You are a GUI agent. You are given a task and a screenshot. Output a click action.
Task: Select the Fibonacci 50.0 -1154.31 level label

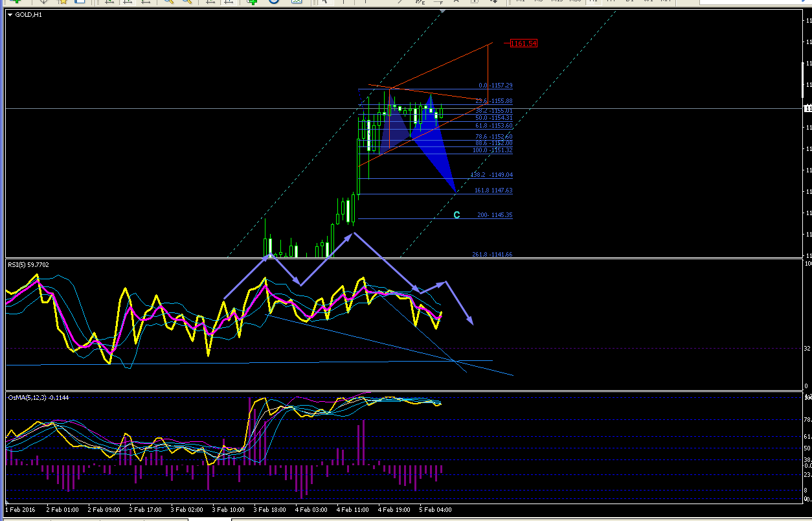[x=494, y=118]
